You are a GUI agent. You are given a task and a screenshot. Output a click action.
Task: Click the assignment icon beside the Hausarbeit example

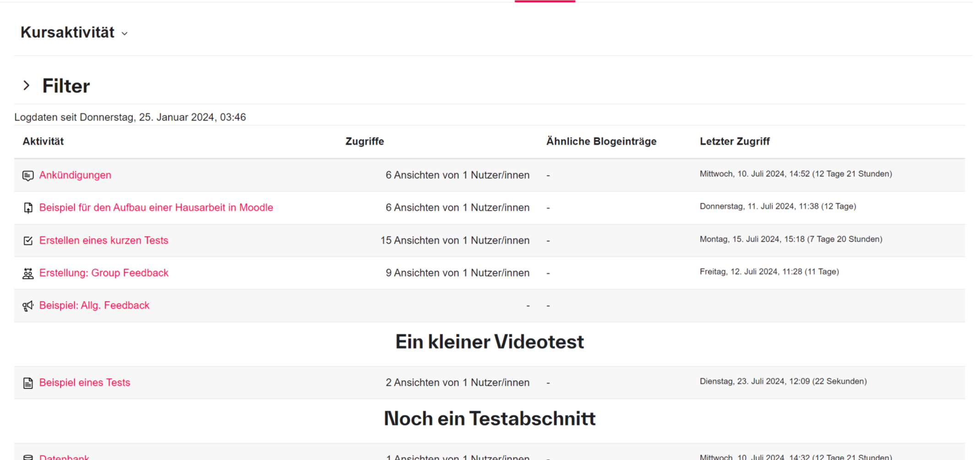tap(28, 208)
